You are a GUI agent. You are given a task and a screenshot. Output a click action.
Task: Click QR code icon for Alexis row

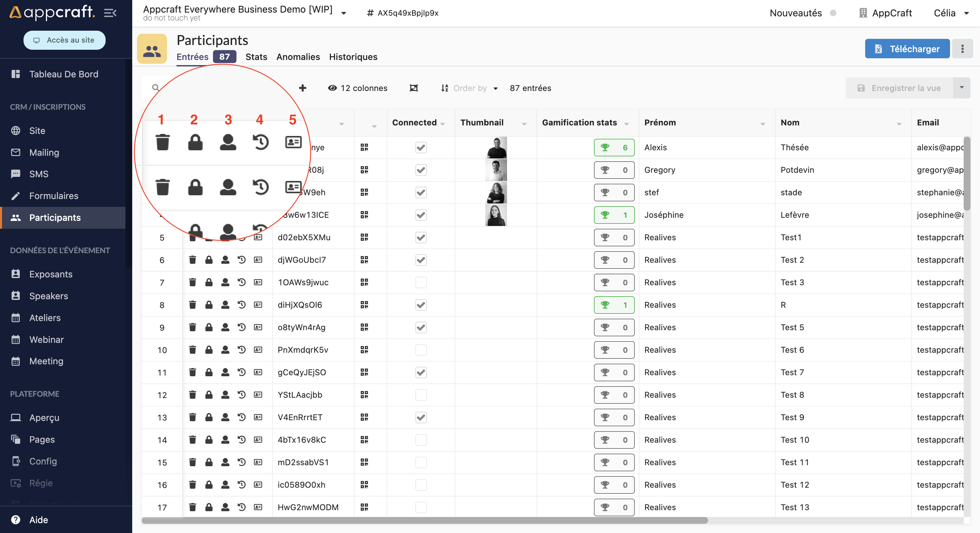pyautogui.click(x=364, y=147)
